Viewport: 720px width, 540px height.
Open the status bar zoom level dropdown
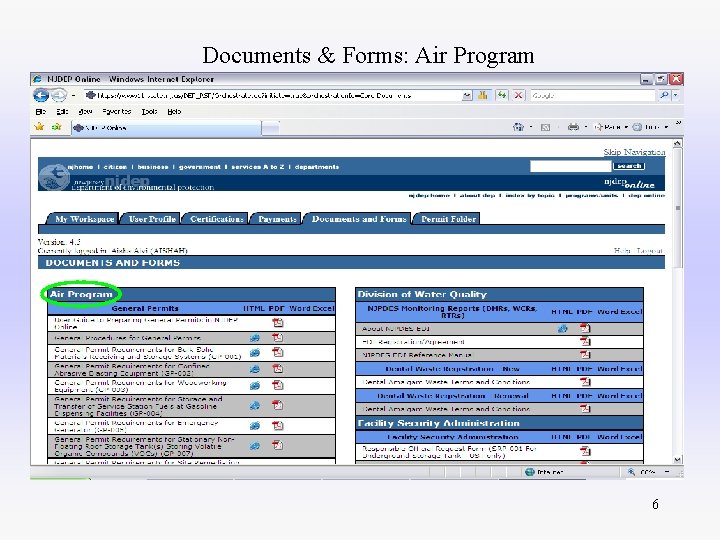coord(667,472)
